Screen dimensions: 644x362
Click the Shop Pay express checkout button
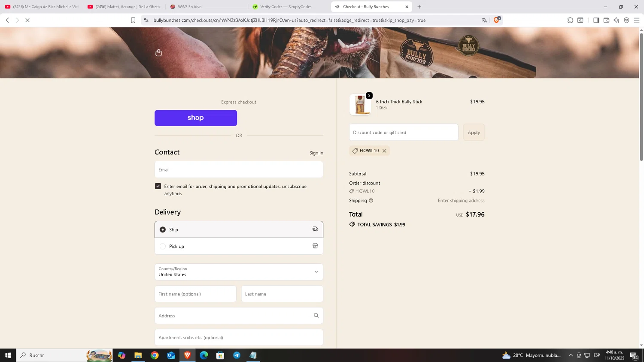[x=196, y=118]
